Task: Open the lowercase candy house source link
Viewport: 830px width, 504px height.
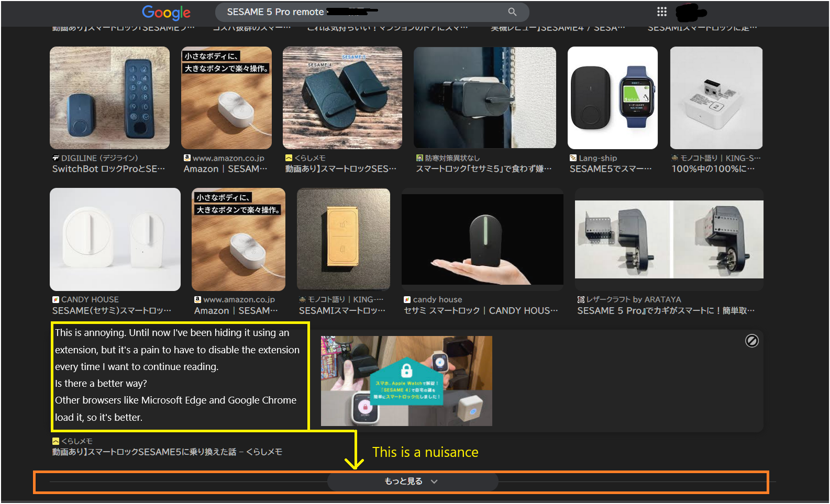Action: pyautogui.click(x=438, y=299)
